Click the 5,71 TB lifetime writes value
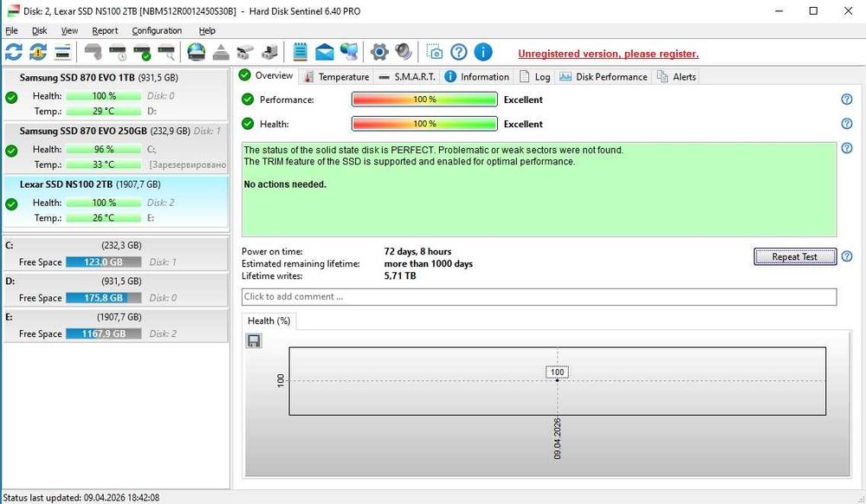The height and width of the screenshot is (504, 866). [x=400, y=276]
